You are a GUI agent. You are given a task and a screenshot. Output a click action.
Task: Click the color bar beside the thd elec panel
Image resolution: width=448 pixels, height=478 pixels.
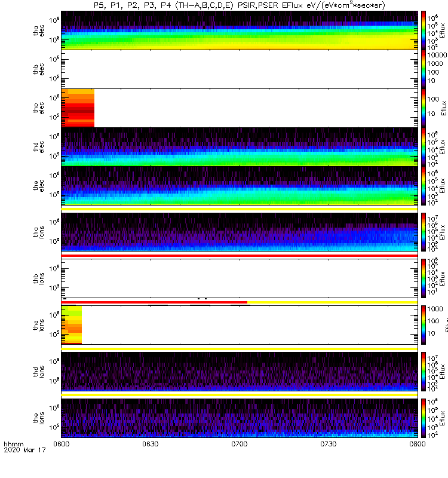click(424, 146)
